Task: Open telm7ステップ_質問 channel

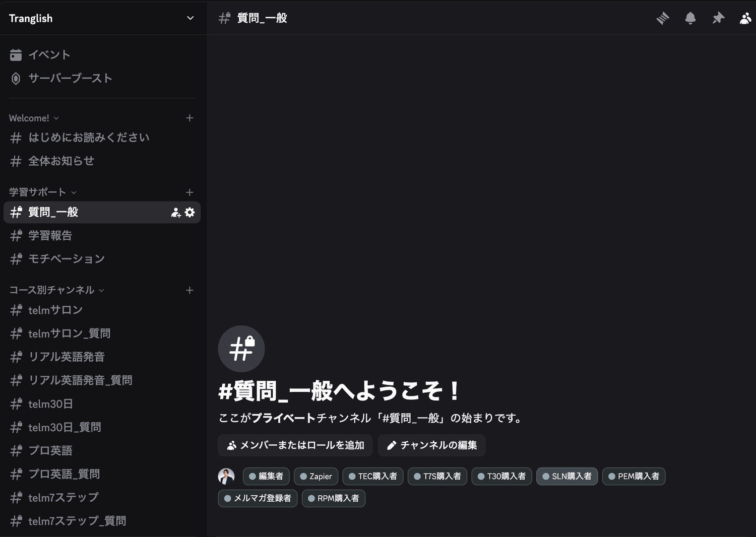Action: point(102,521)
